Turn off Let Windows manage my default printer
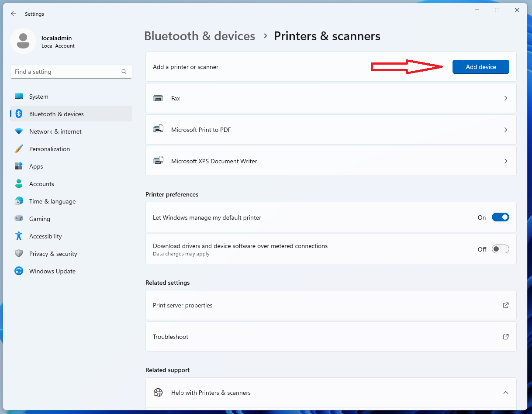This screenshot has width=532, height=414. click(x=500, y=217)
